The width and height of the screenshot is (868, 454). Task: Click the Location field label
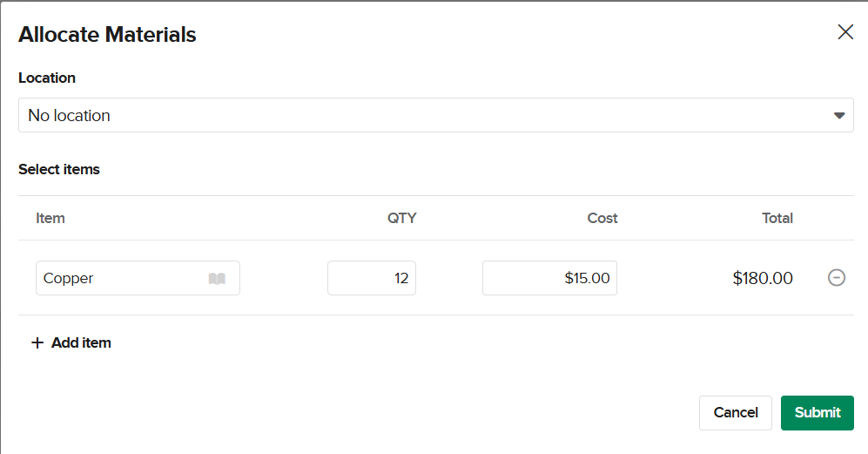tap(47, 78)
